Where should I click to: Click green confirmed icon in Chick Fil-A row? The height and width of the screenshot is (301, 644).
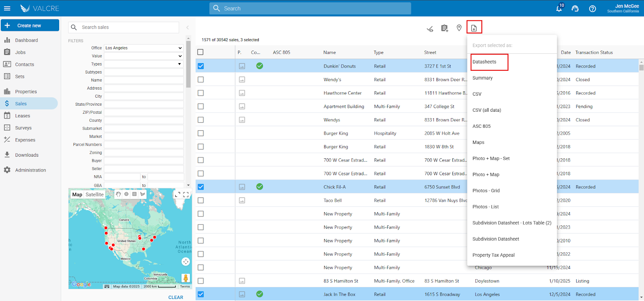click(260, 186)
